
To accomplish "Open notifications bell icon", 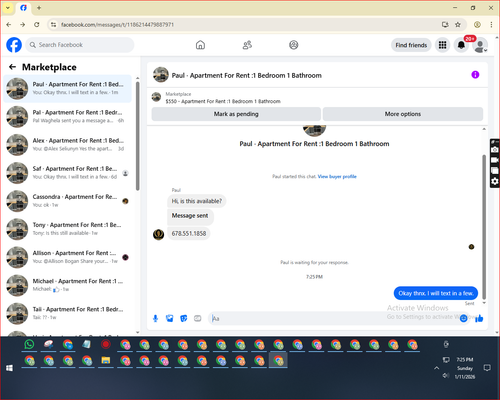I will point(461,45).
